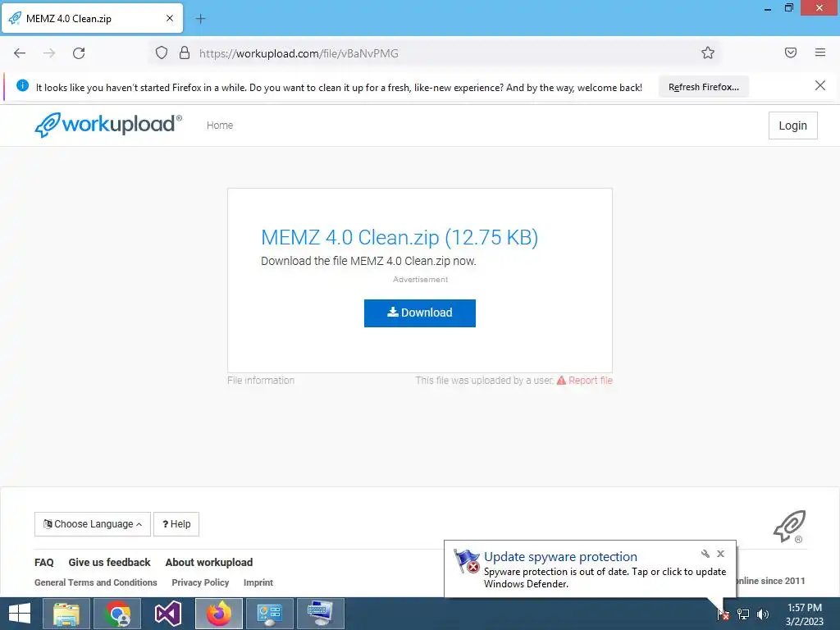Open the Save to Pocket icon

(x=791, y=52)
